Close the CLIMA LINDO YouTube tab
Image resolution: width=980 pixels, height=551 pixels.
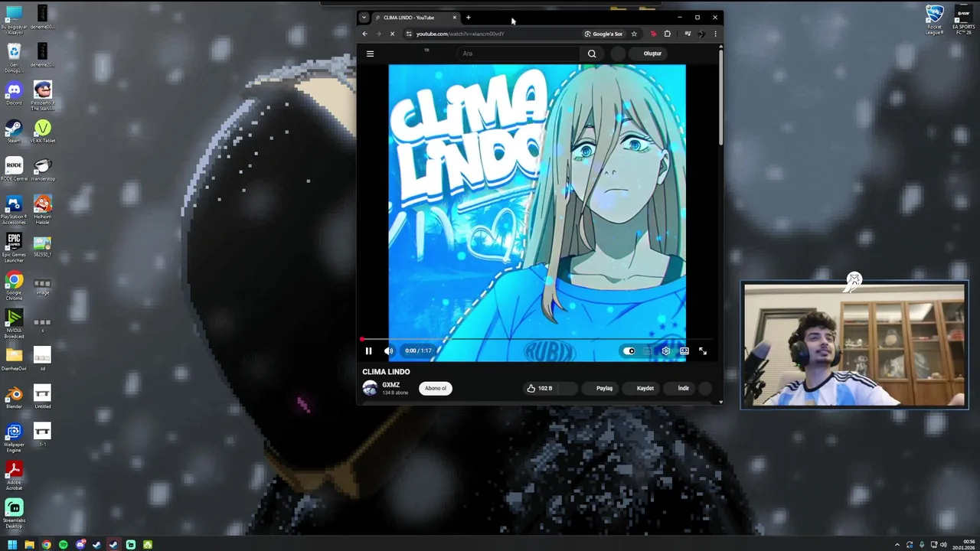[x=454, y=18]
